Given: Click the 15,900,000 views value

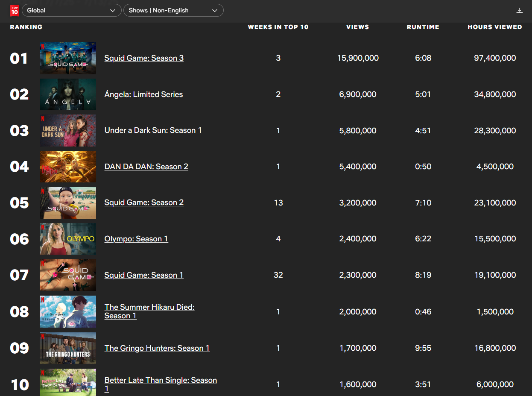Looking at the screenshot, I should tap(358, 58).
